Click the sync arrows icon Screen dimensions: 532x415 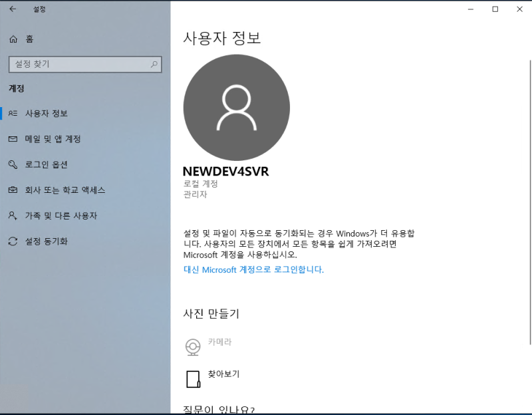pos(13,241)
